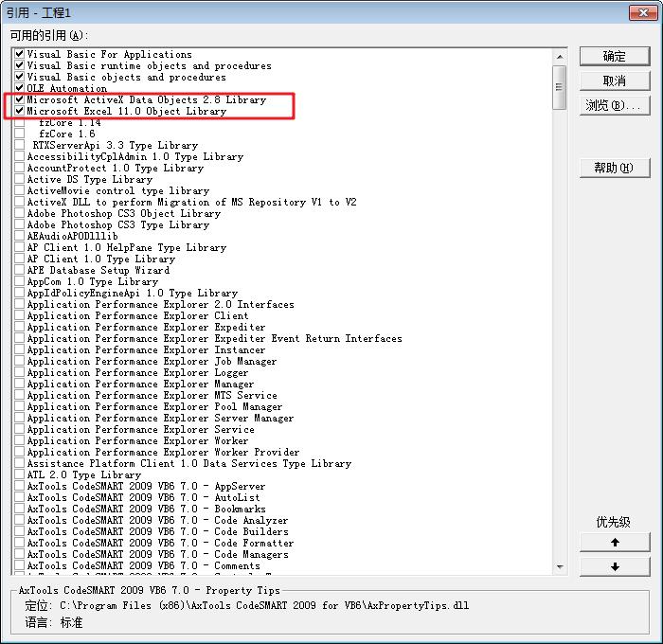
Task: Uncheck Microsoft ActiveX Data Objects 2.8 Library
Action: click(x=20, y=99)
